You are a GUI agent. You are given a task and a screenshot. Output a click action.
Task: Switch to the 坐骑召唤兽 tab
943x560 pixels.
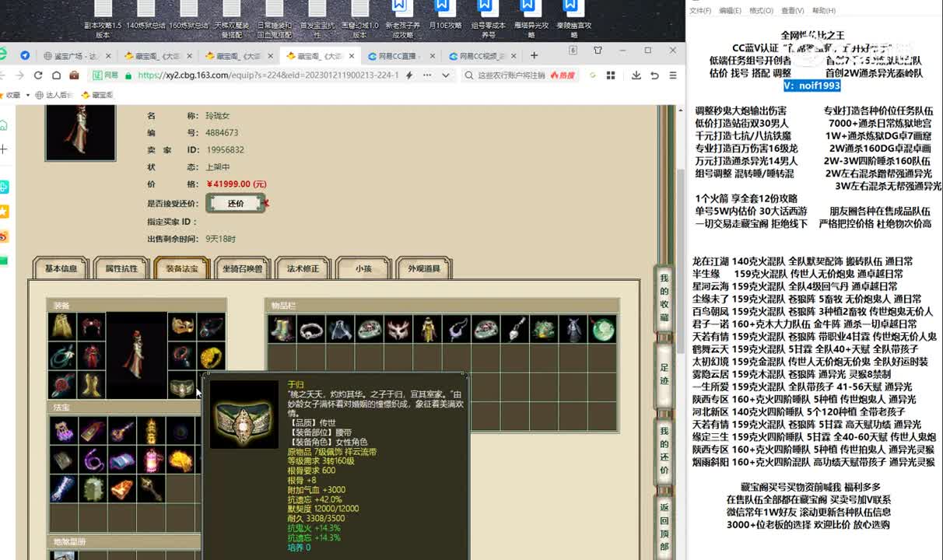point(243,269)
